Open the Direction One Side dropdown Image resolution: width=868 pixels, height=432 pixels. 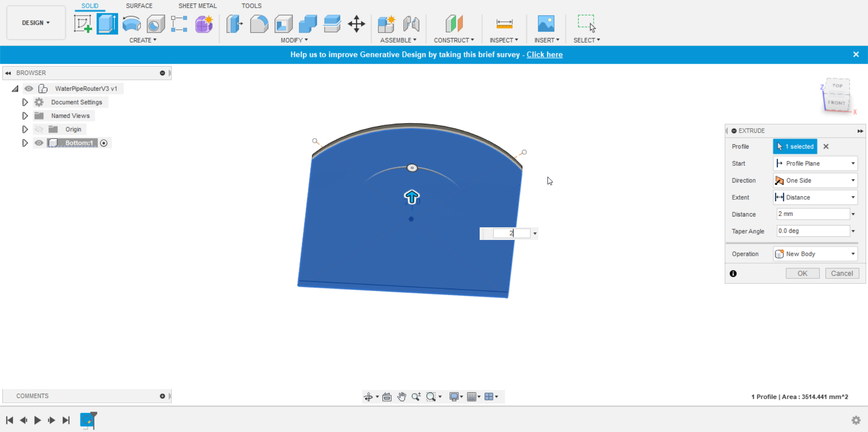point(815,180)
